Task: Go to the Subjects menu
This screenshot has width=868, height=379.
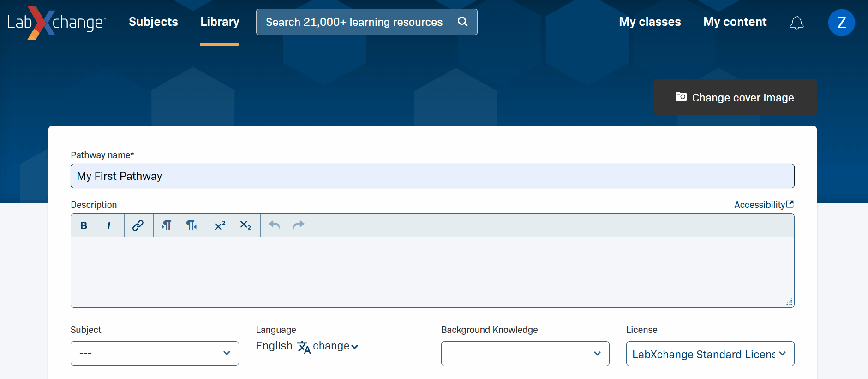Action: [x=153, y=22]
